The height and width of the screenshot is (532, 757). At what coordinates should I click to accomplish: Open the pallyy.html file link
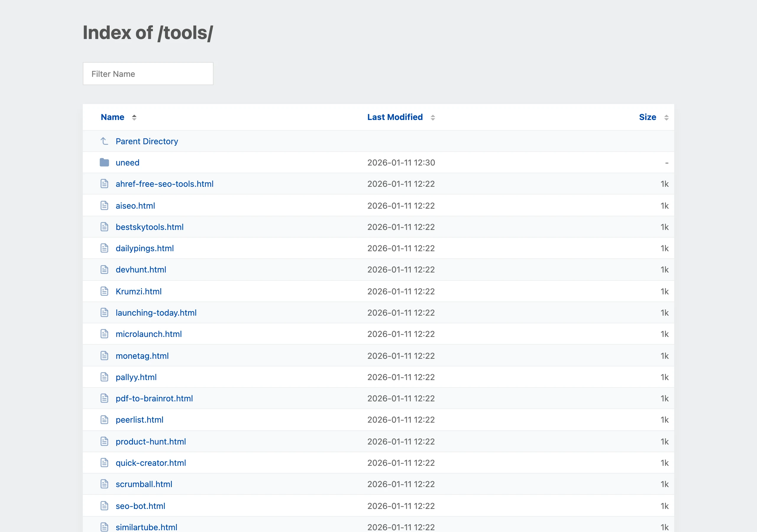(x=136, y=377)
